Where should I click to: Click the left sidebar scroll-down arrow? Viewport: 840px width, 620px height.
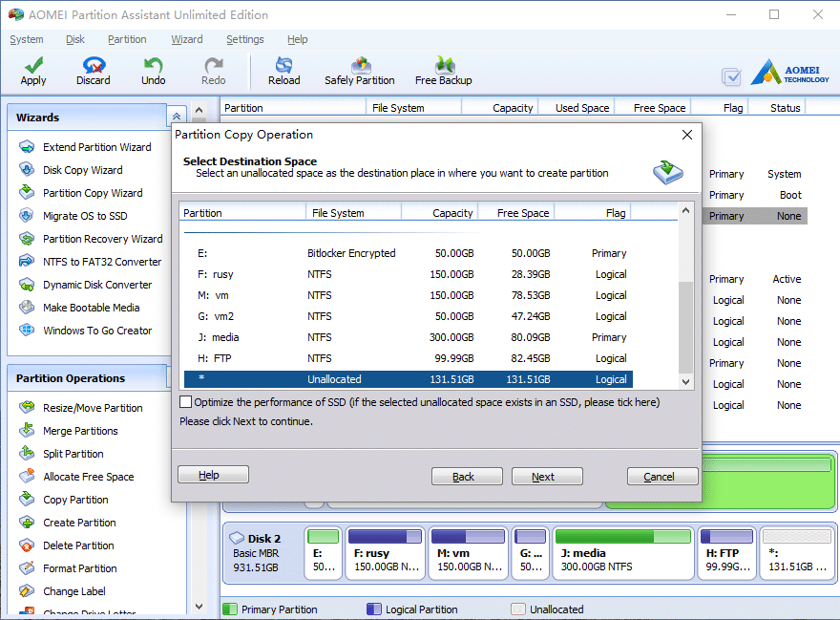pyautogui.click(x=199, y=606)
